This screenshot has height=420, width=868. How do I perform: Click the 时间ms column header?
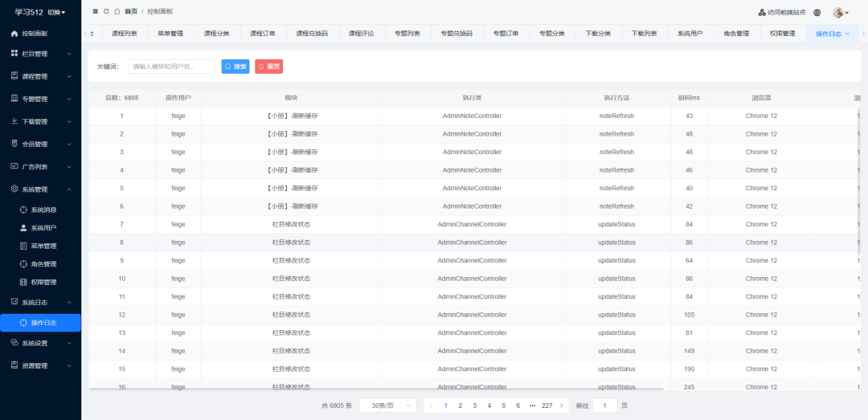(690, 98)
